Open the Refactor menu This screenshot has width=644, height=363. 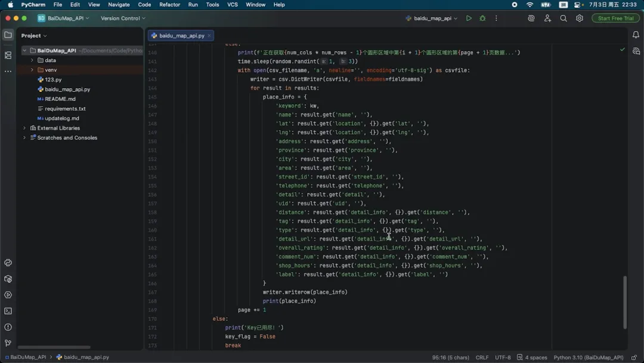[169, 5]
